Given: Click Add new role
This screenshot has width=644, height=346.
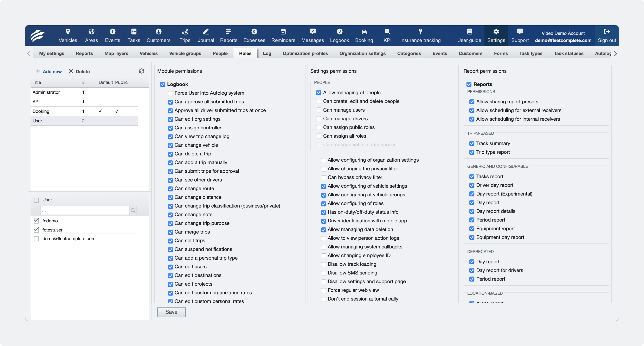Looking at the screenshot, I should tap(49, 71).
